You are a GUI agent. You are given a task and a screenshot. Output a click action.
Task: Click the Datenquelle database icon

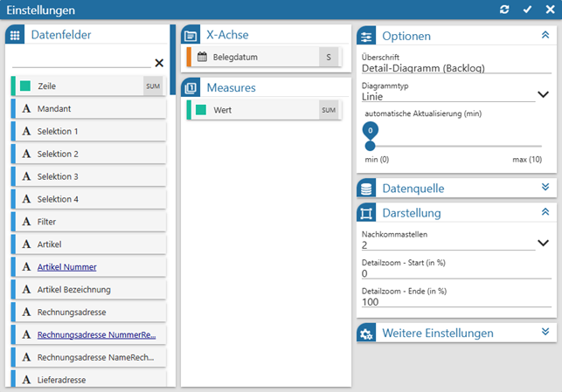pyautogui.click(x=367, y=189)
